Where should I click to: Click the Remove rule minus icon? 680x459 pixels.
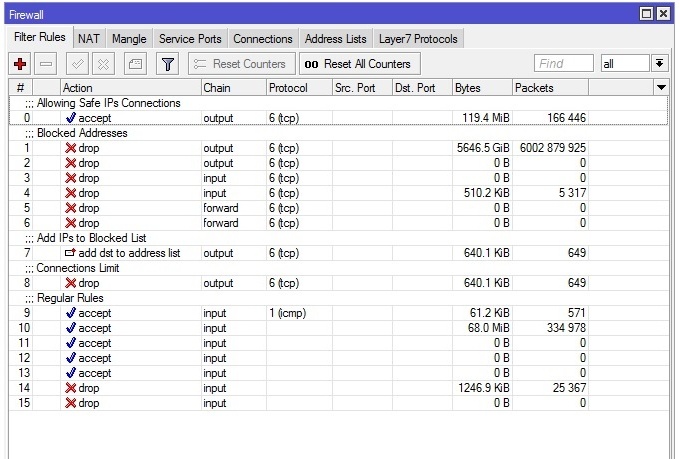click(x=46, y=64)
